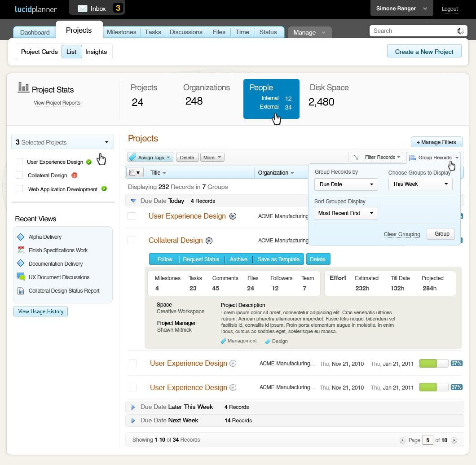This screenshot has width=476, height=465.
Task: Select the Collateral Design row checkbox
Action: (131, 241)
